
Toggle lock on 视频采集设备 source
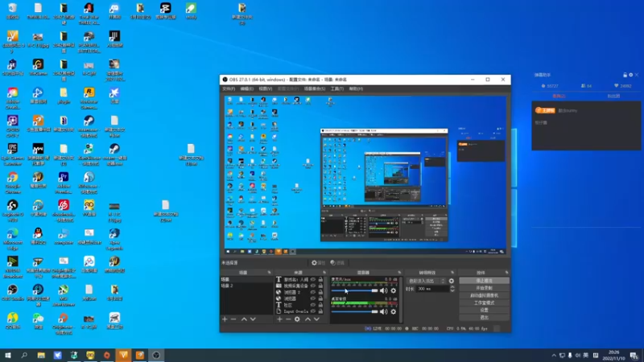coord(320,286)
